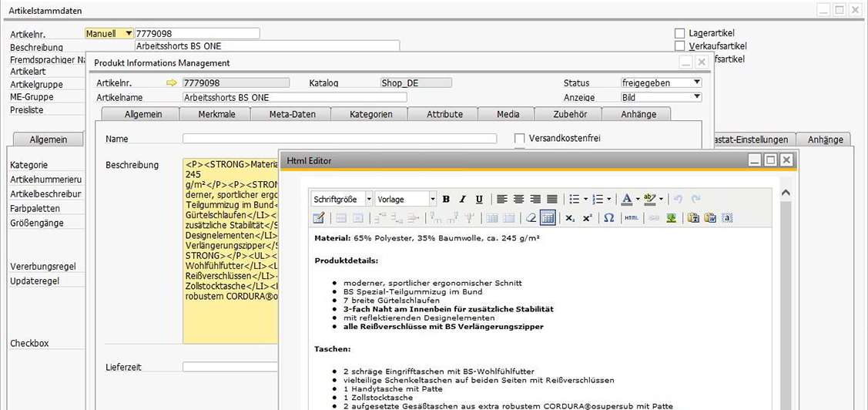Switch to the Merkmale tab
This screenshot has height=410, width=868.
pos(216,115)
